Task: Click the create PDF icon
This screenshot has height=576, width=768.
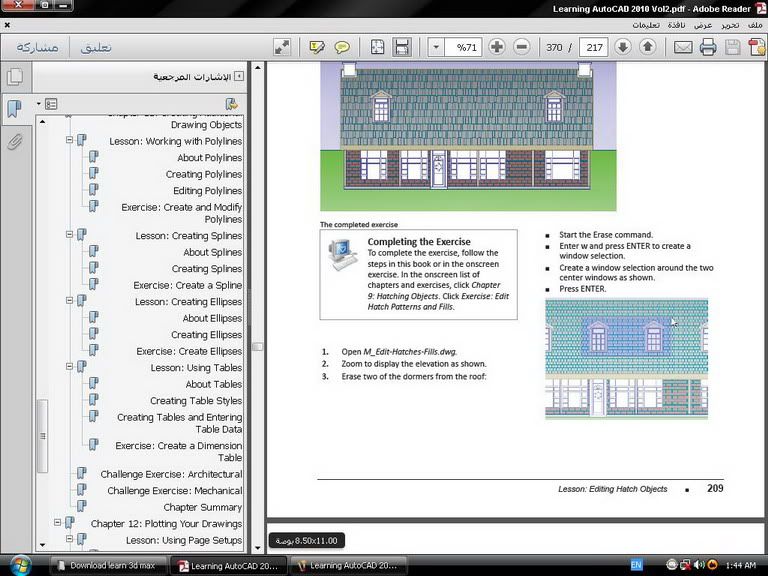Action: tap(757, 48)
